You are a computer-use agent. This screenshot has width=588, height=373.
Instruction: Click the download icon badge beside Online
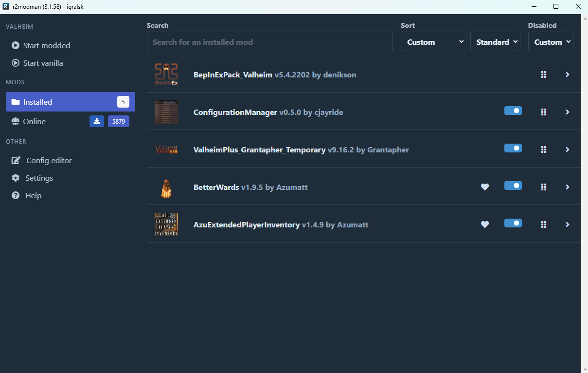coord(97,121)
